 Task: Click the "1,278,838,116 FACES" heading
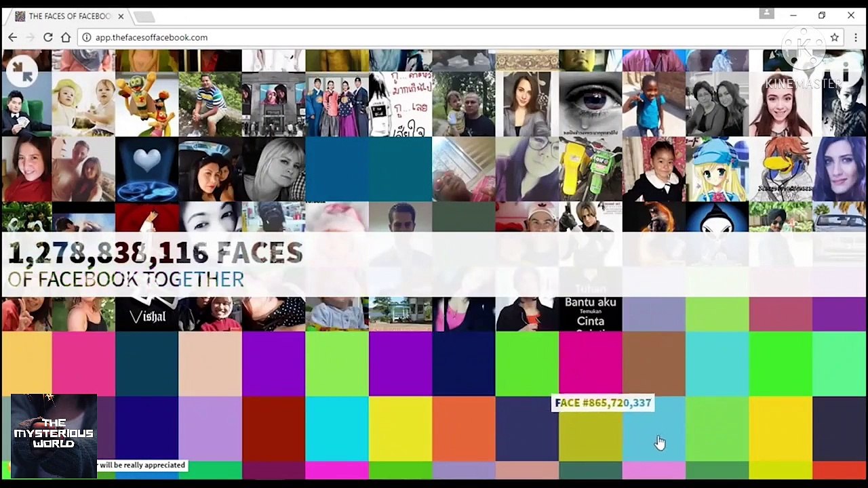click(155, 253)
